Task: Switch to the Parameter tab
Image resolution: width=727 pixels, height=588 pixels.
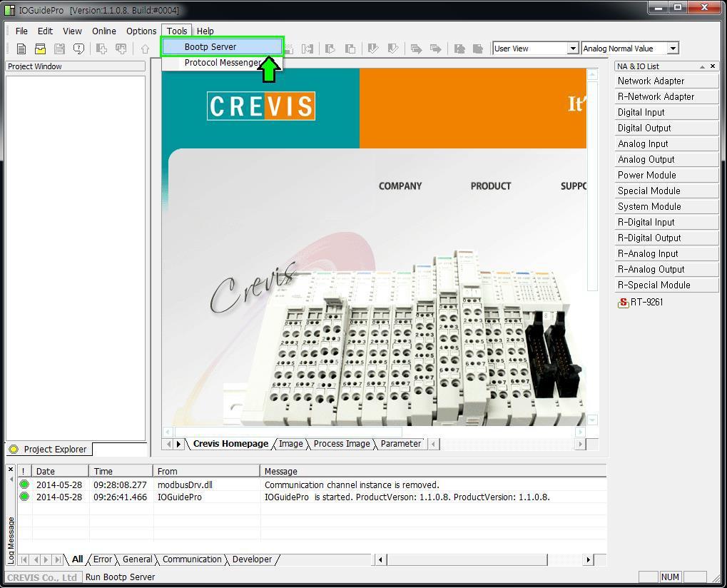Action: coord(400,444)
